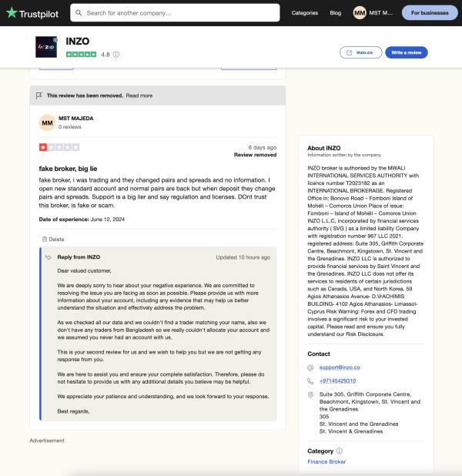Click the '6 days ago' review date

pos(263,147)
